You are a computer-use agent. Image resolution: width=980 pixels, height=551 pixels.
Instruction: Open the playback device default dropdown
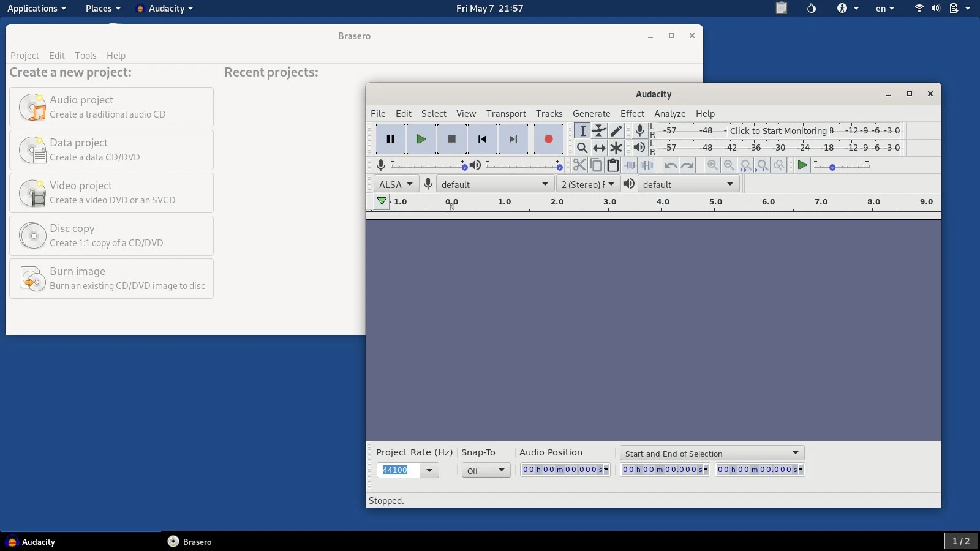[688, 184]
